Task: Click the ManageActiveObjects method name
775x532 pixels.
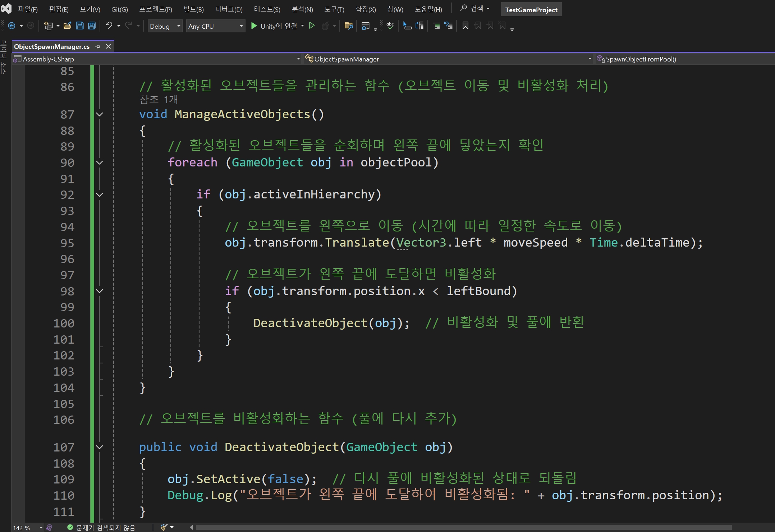Action: (x=242, y=114)
